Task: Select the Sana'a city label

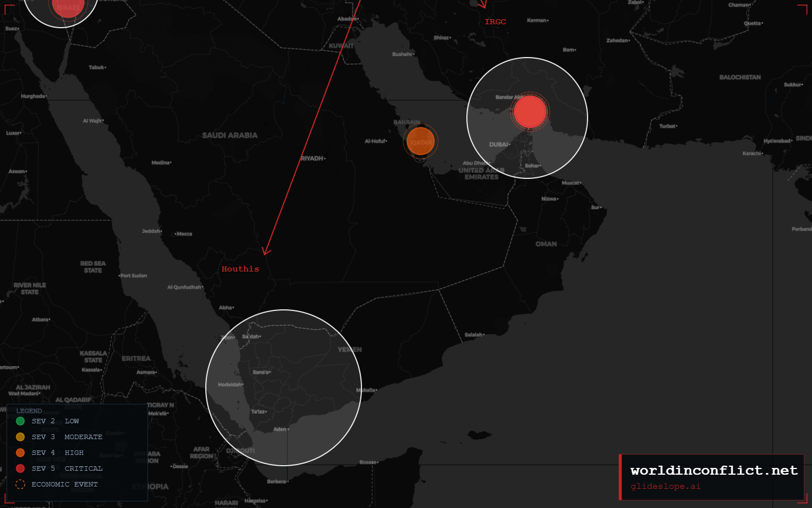Action: pos(261,372)
